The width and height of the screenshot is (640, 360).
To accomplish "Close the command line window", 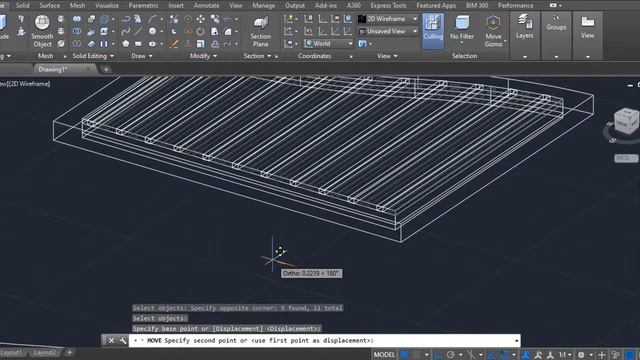I will coord(111,340).
